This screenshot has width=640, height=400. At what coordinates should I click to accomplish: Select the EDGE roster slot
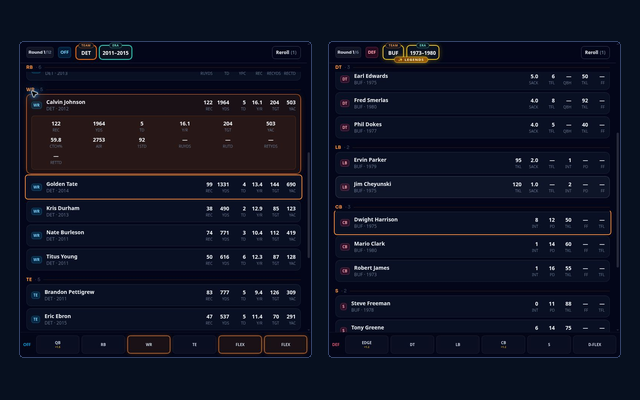pos(367,344)
